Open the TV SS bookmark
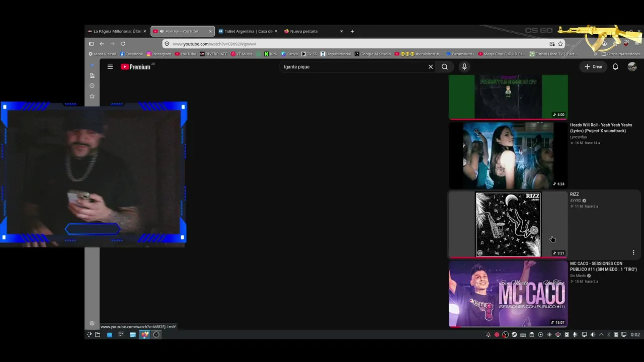 coord(309,54)
